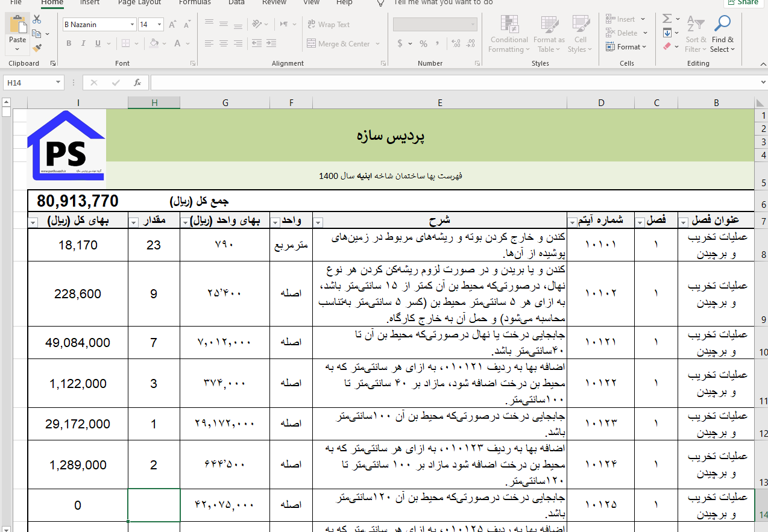Click the Insert Function fx icon
The image size is (768, 532).
[137, 83]
